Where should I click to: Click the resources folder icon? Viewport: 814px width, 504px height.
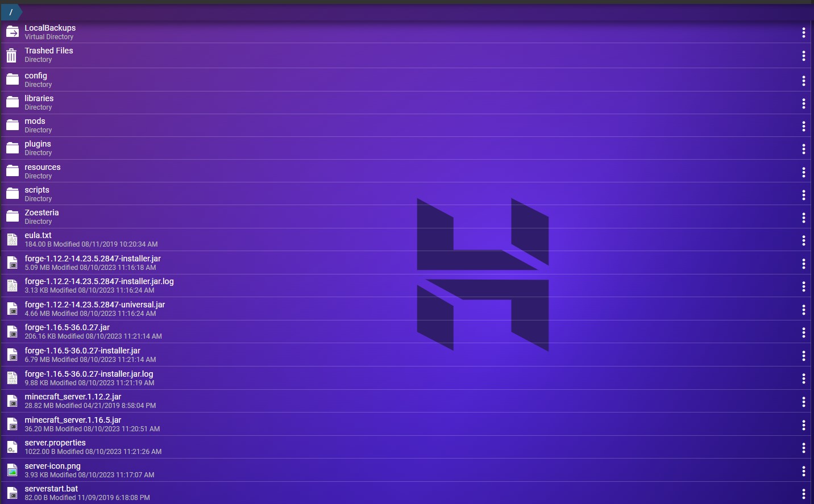(x=13, y=171)
